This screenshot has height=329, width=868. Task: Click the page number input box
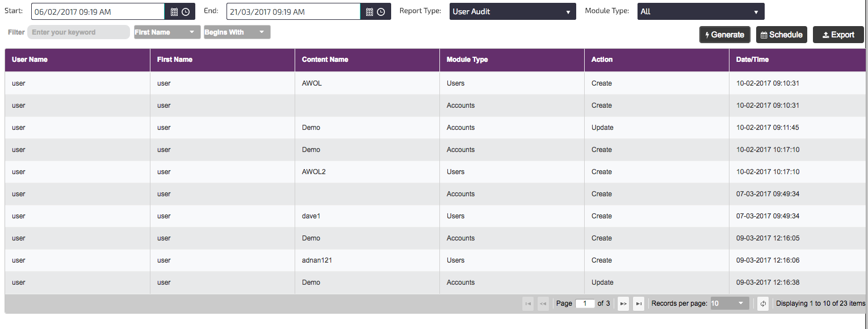[x=585, y=303]
